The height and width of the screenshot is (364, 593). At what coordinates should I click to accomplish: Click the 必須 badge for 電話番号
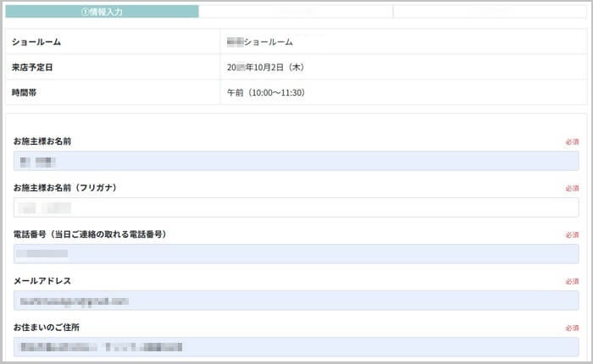click(x=572, y=234)
